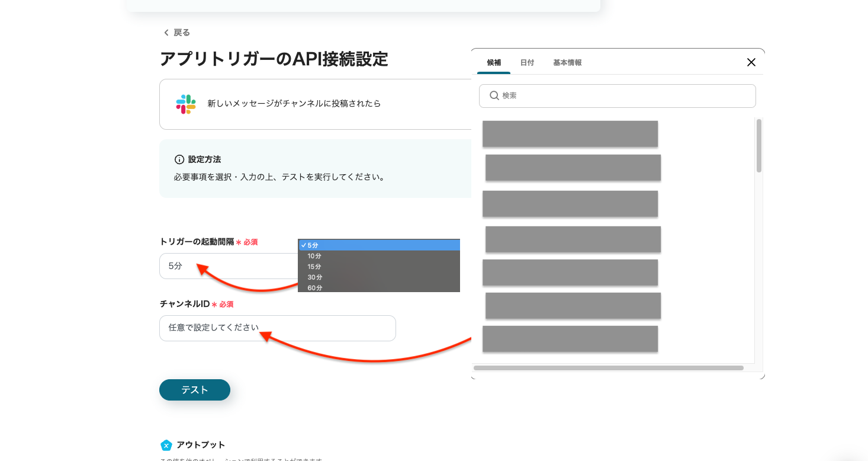The height and width of the screenshot is (461, 868).
Task: Switch to the 候補 tab
Action: click(494, 63)
